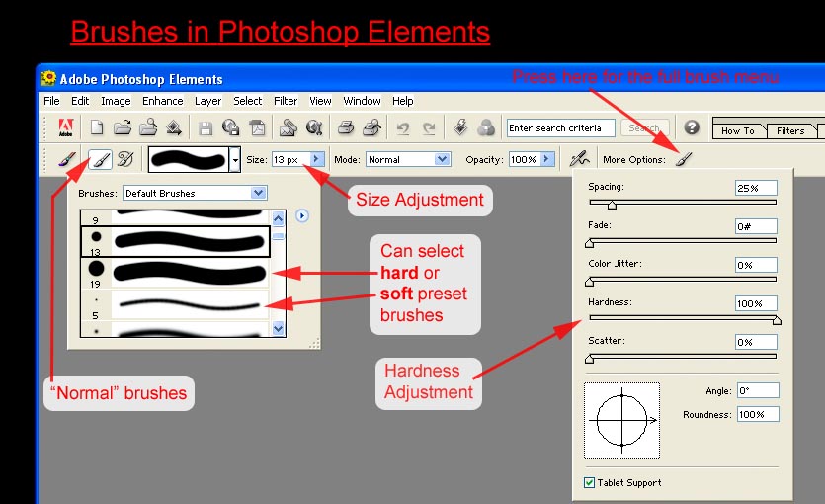
Task: Click the Angle value field
Action: point(758,390)
